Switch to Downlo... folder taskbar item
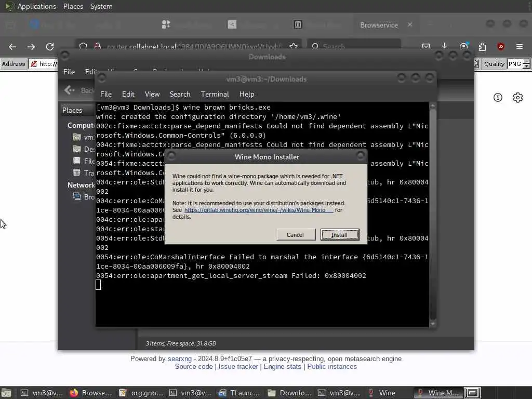 coord(289,393)
